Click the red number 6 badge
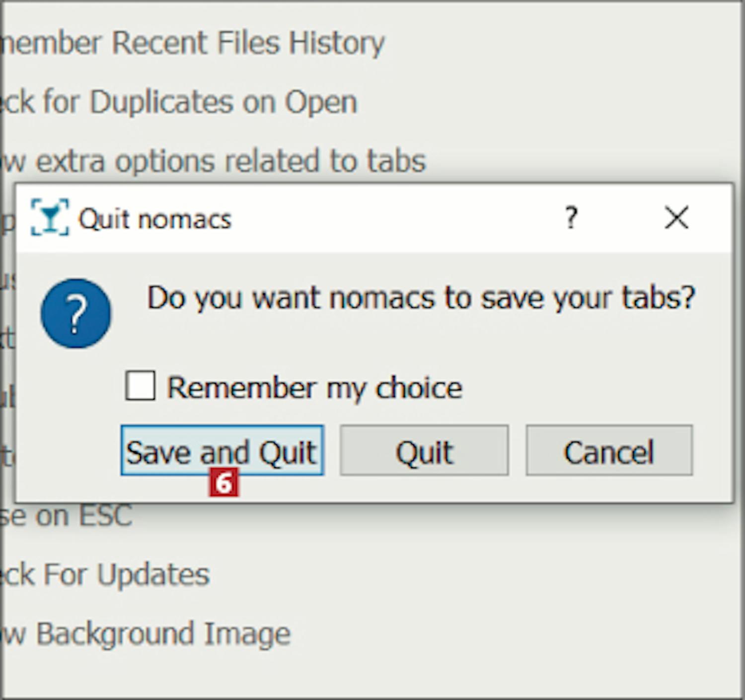The image size is (745, 700). pos(223,483)
